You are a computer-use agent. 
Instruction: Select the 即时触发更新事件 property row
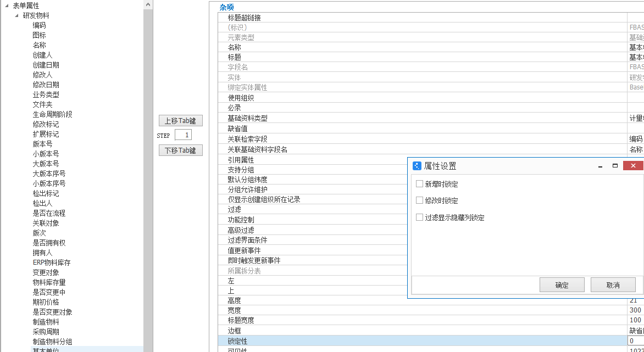pos(313,260)
